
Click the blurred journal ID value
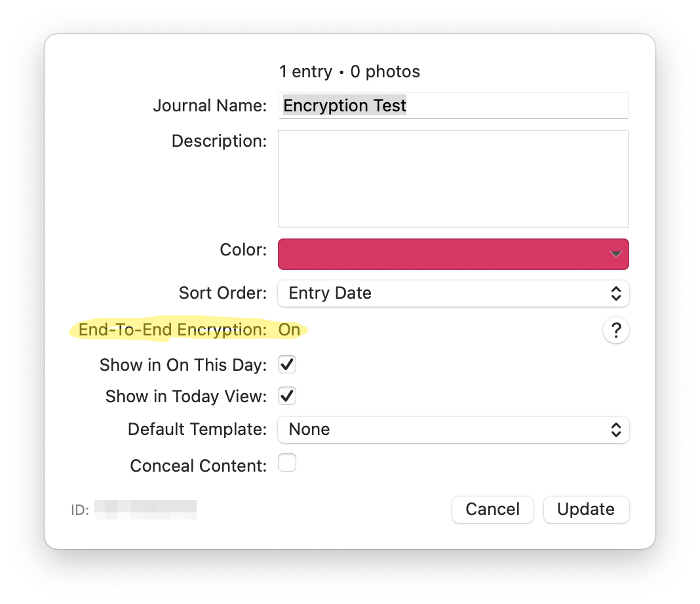146,509
